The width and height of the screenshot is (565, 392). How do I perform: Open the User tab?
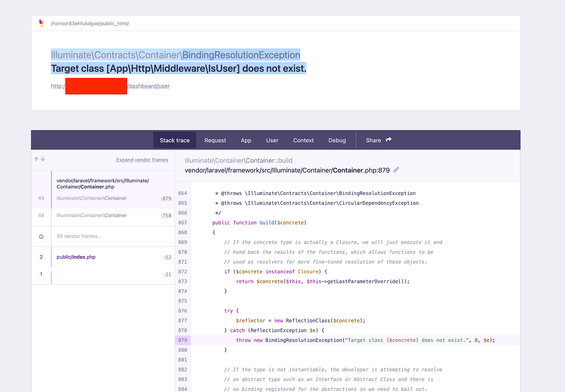coord(272,140)
